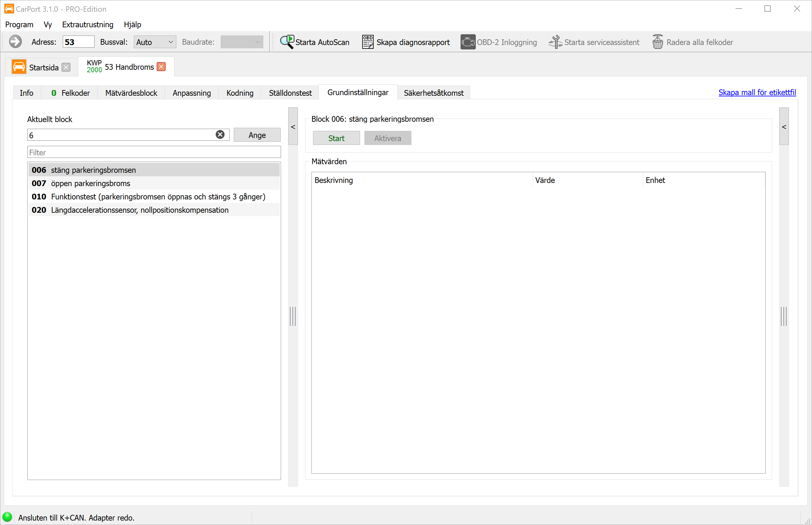Select block 006 stäng parkeringsbromsen

click(154, 170)
